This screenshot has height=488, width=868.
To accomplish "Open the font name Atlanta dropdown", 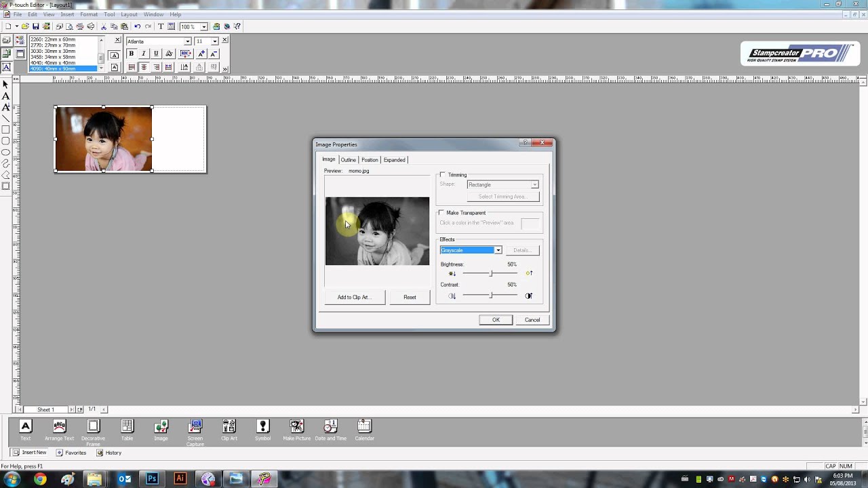I will 187,41.
